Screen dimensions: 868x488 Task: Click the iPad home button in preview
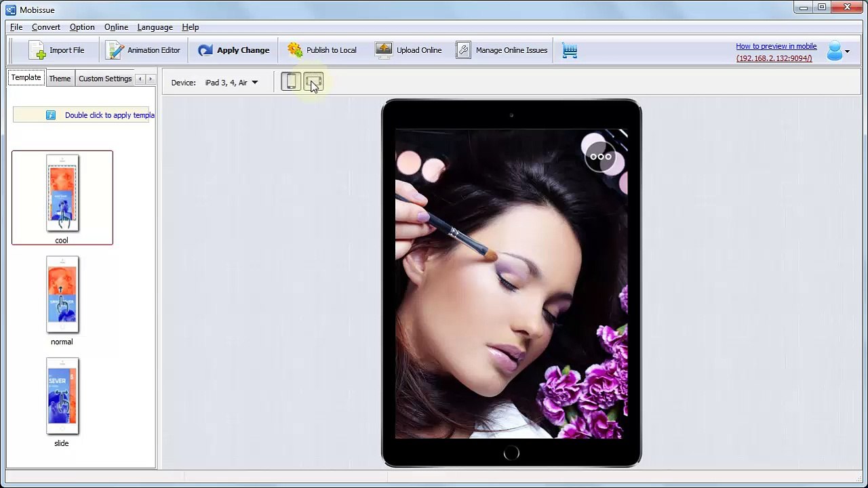point(511,453)
